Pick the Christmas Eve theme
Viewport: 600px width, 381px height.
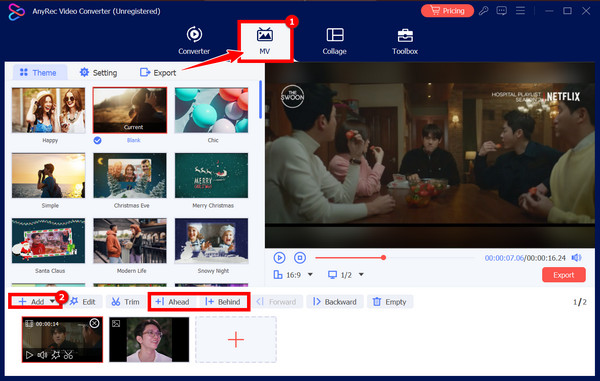130,176
